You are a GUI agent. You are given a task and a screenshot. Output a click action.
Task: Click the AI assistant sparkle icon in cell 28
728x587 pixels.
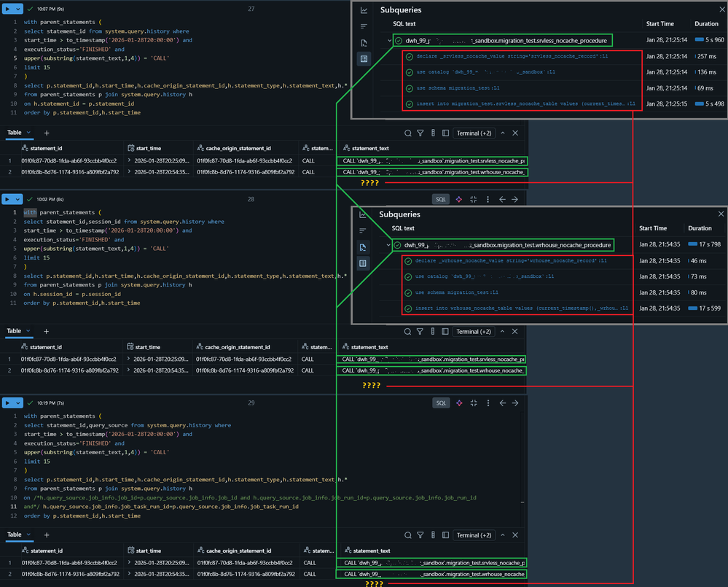point(458,199)
